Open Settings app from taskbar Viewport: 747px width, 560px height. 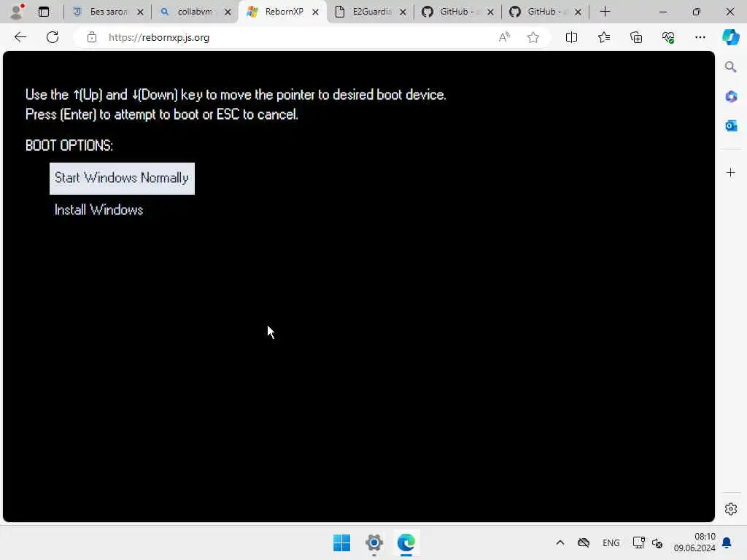(374, 542)
